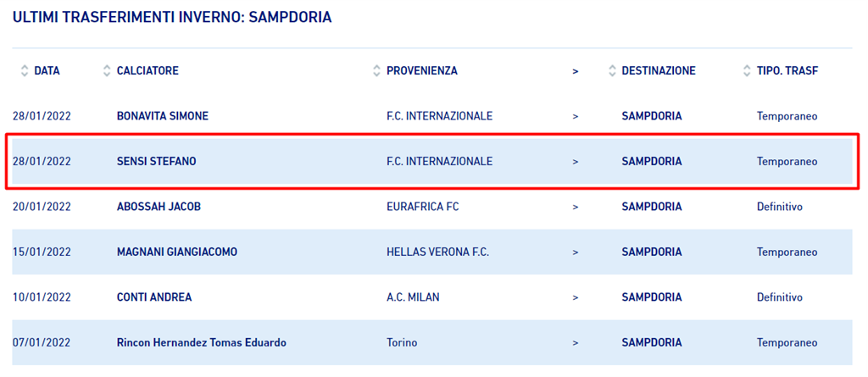Open player BONAVITA SIMONE

162,116
